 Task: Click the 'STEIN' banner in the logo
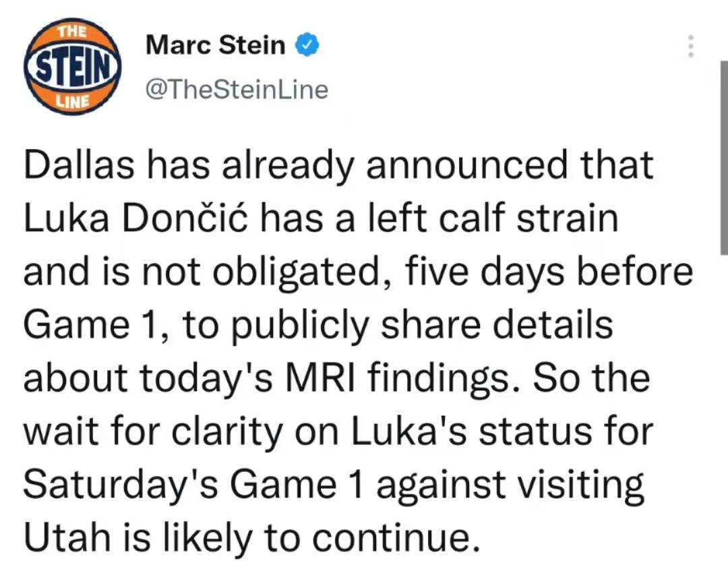click(x=72, y=66)
